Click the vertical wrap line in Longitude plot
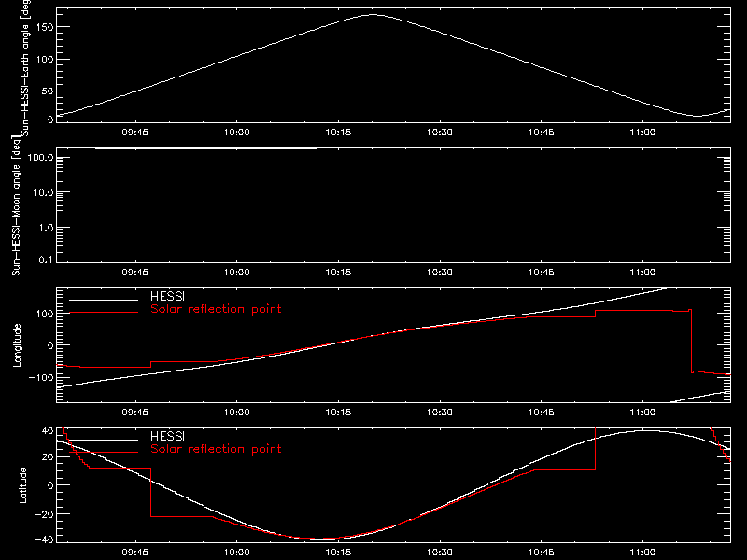 click(669, 345)
